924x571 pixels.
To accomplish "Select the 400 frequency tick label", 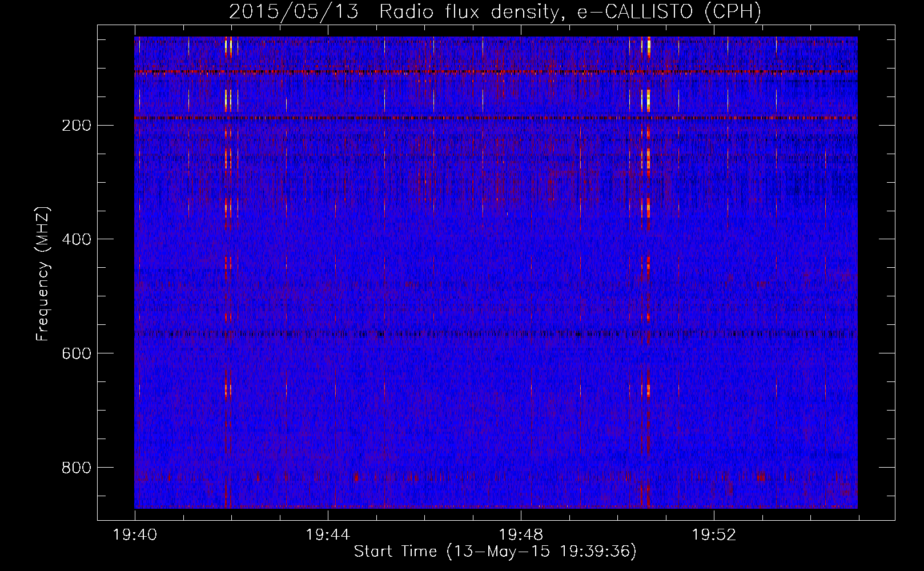I will coord(77,239).
